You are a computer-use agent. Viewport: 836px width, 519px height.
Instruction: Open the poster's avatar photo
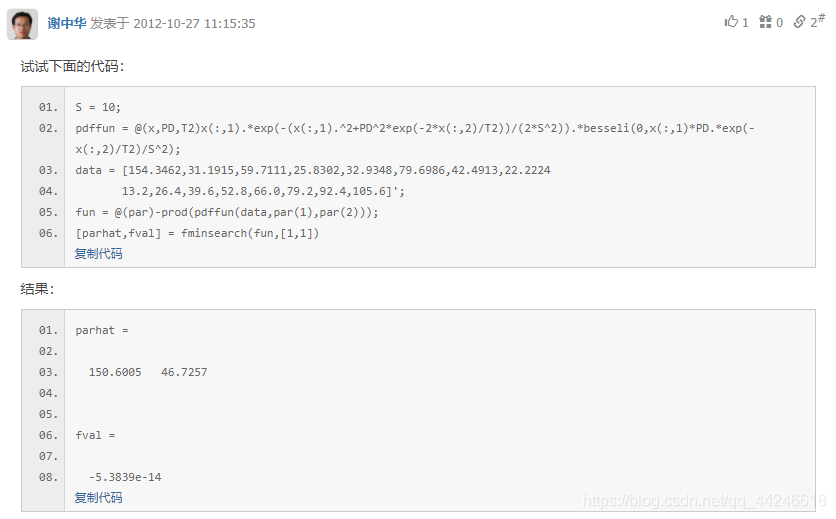[22, 24]
